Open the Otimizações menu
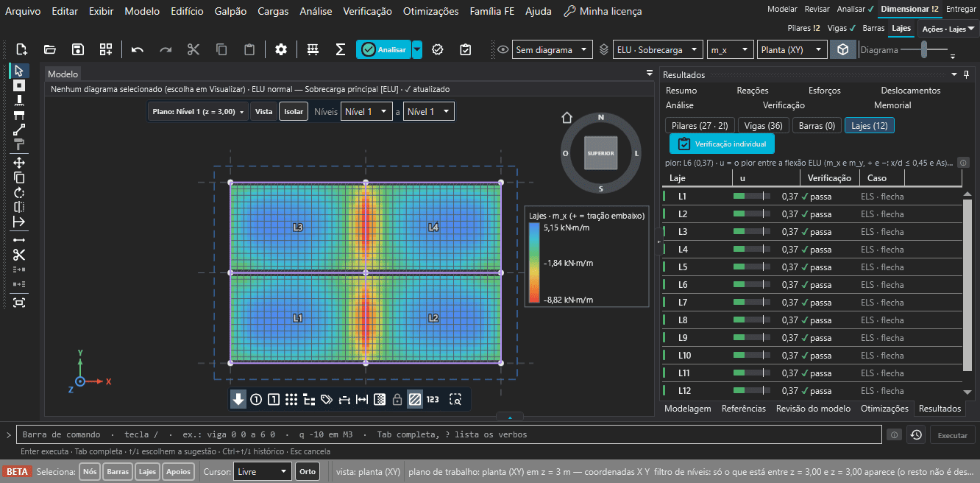This screenshot has width=980, height=483. coord(431,11)
